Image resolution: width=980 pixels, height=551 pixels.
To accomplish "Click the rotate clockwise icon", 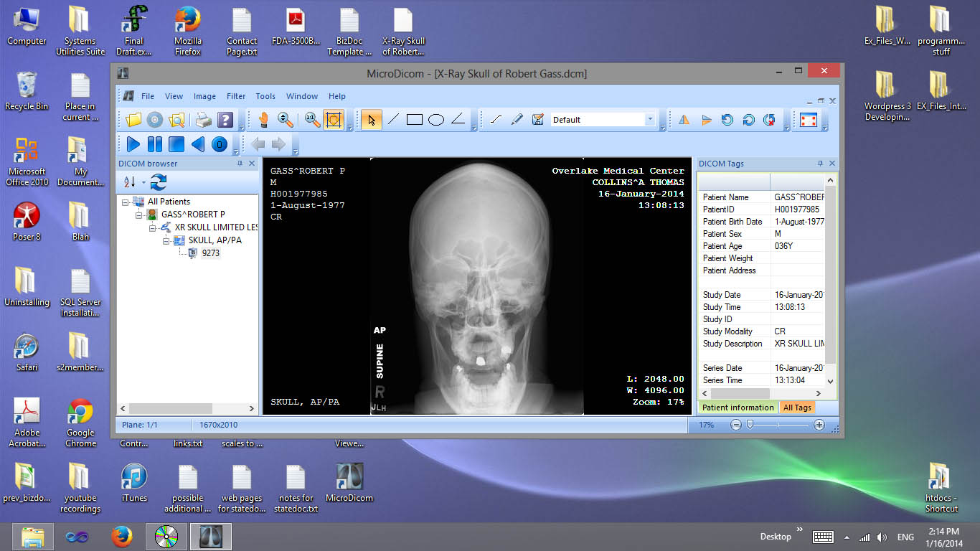I will pyautogui.click(x=748, y=120).
